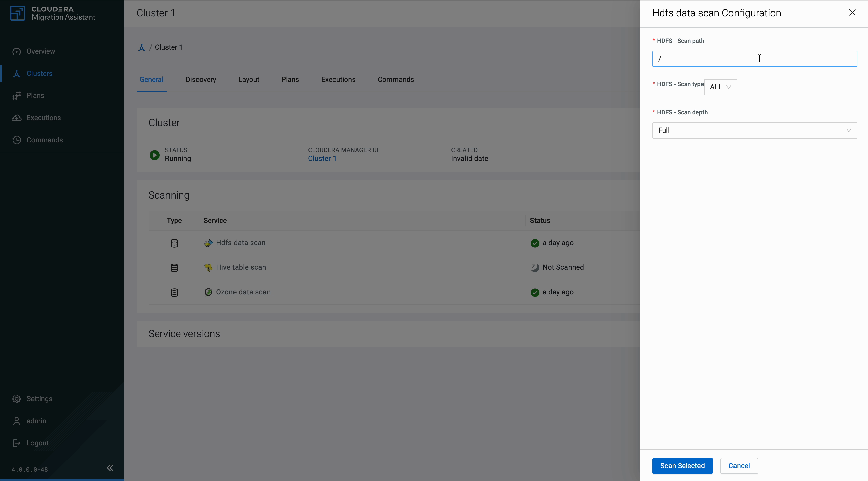Click the Ozone service icon
This screenshot has width=868, height=481.
(x=208, y=292)
